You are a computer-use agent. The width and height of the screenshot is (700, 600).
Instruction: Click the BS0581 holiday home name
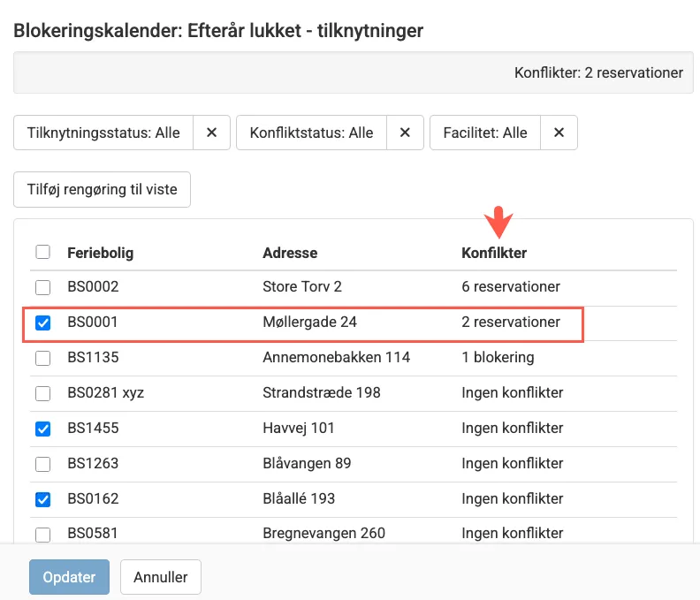coord(93,533)
